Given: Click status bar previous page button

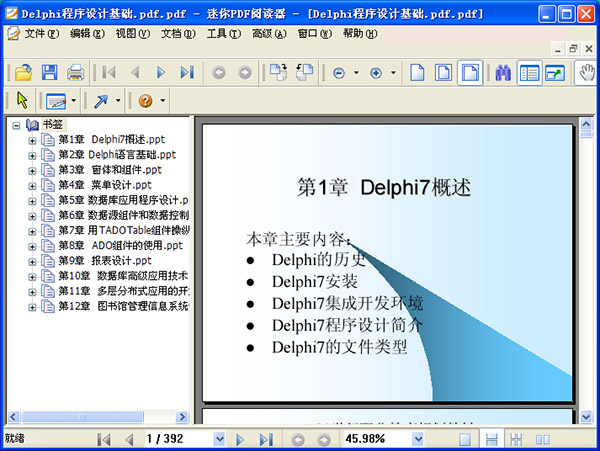Looking at the screenshot, I should [129, 439].
